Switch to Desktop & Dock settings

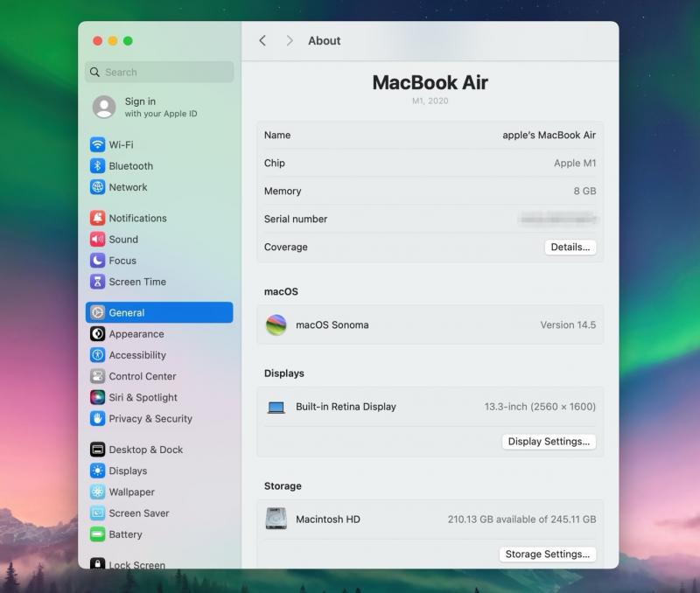(145, 450)
